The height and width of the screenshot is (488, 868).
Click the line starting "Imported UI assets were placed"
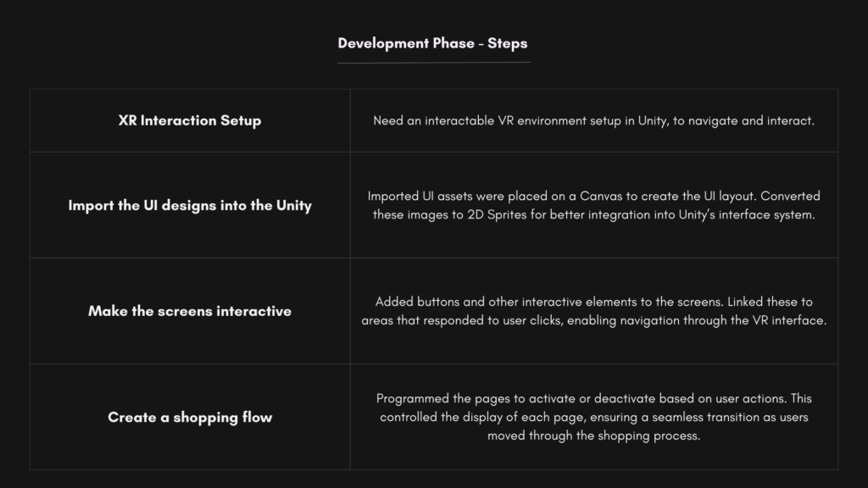pos(593,196)
